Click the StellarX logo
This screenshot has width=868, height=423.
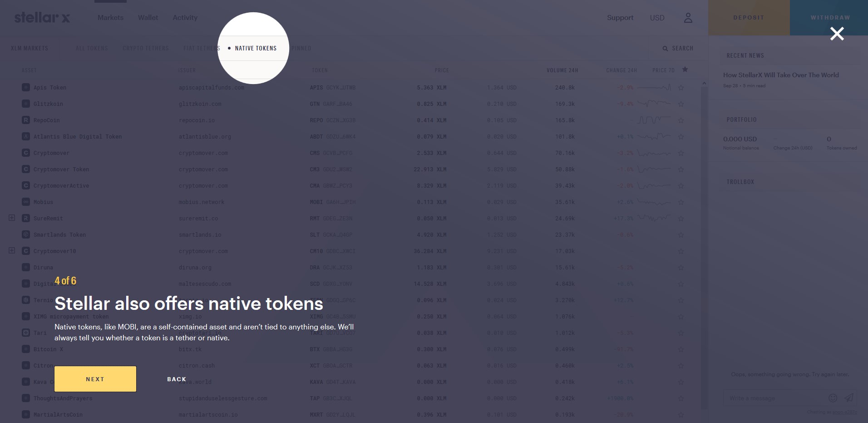click(42, 17)
